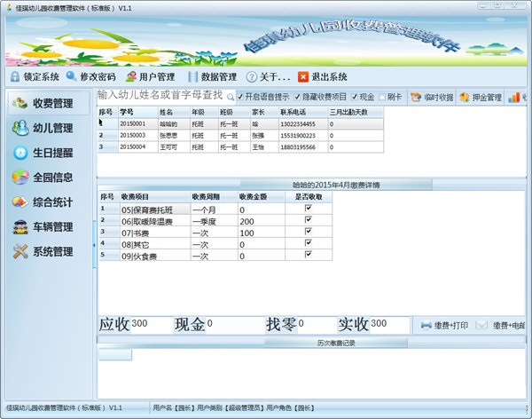Viewport: 532px width, 419px height.
Task: Collapse the 2015年4月缴费详情 panel header
Action: point(336,185)
